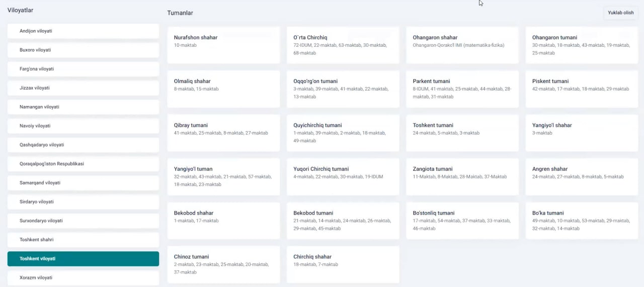
Task: Select the Ohangaron shahar card
Action: (462, 45)
